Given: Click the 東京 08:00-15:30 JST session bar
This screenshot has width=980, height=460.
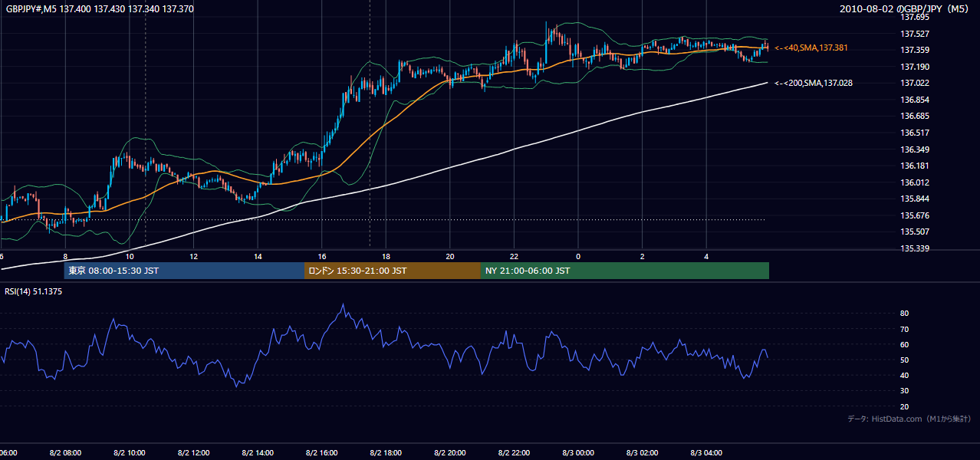Looking at the screenshot, I should (x=184, y=271).
